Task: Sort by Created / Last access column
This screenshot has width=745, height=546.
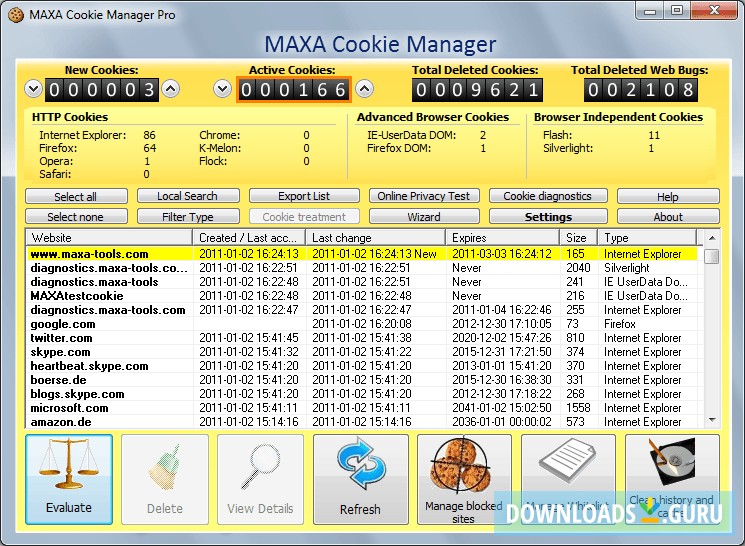Action: (249, 238)
